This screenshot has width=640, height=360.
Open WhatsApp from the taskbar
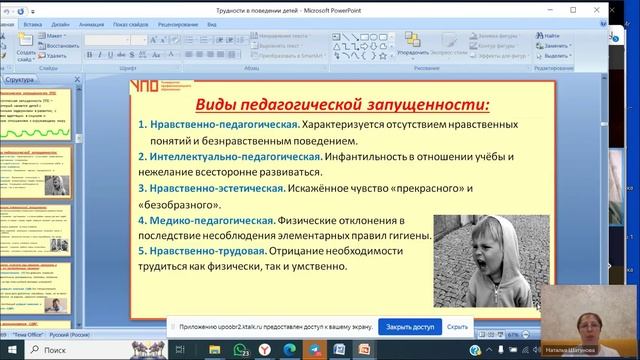point(241,350)
